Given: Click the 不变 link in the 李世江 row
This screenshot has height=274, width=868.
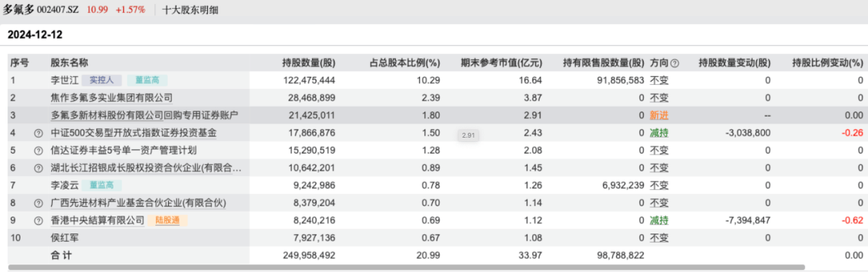Looking at the screenshot, I should click(x=659, y=80).
